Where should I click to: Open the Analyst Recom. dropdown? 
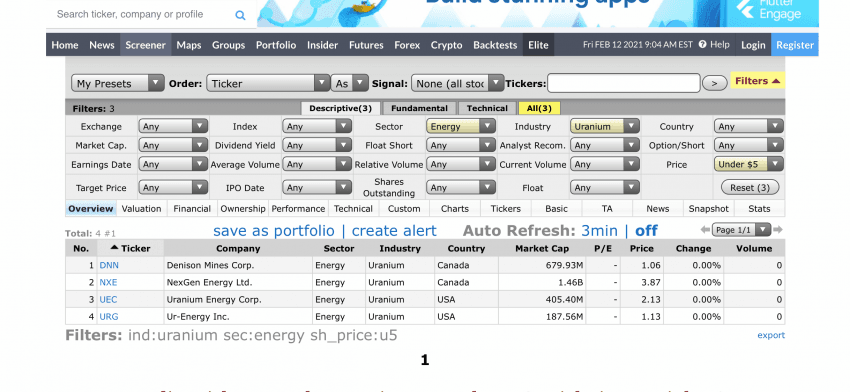pos(604,145)
